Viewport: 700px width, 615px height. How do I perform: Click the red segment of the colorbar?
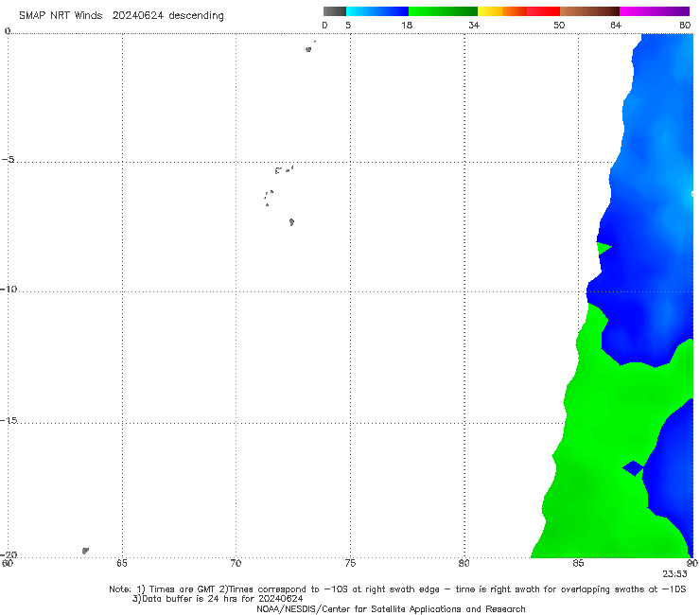click(x=543, y=11)
